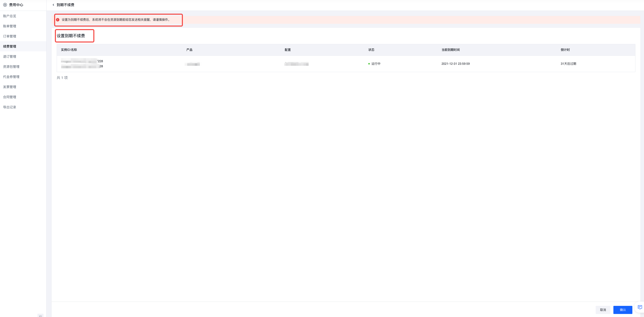Click the 31天后过期 countdown cell
The image size is (644, 317).
point(568,64)
